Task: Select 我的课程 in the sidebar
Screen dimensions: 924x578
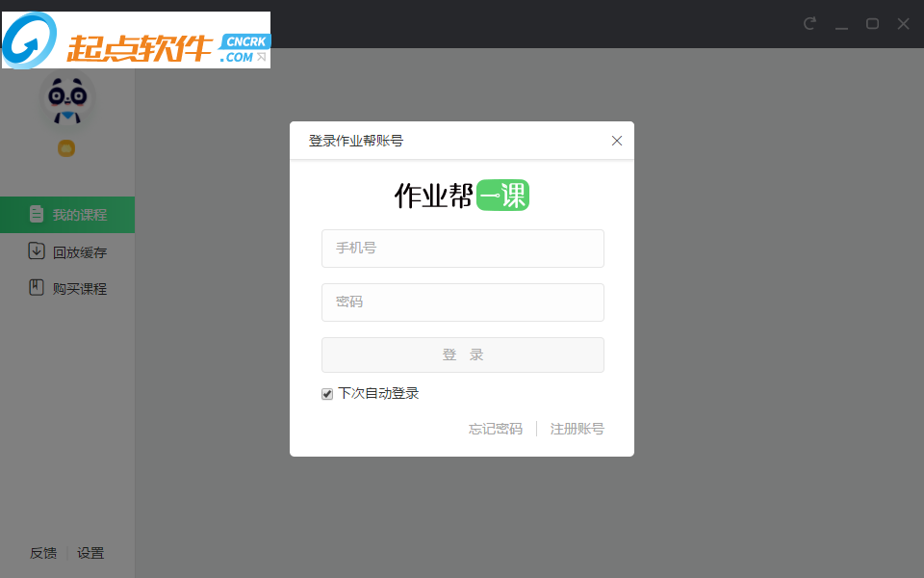Action: (67, 215)
